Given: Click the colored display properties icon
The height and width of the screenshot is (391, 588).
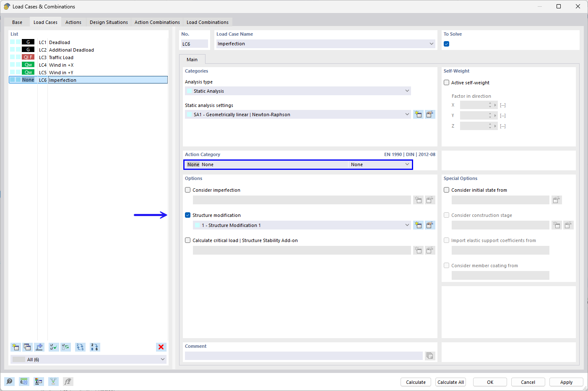Looking at the screenshot, I should (x=39, y=381).
